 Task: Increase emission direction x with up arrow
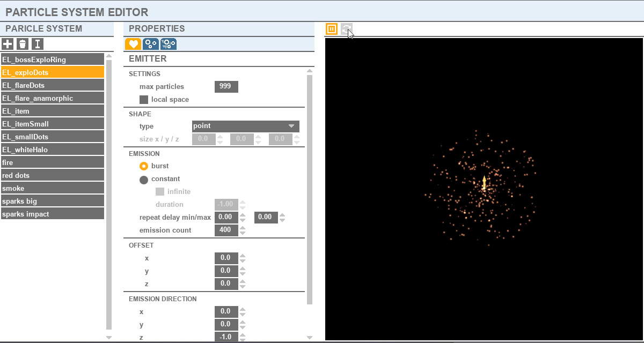243,309
